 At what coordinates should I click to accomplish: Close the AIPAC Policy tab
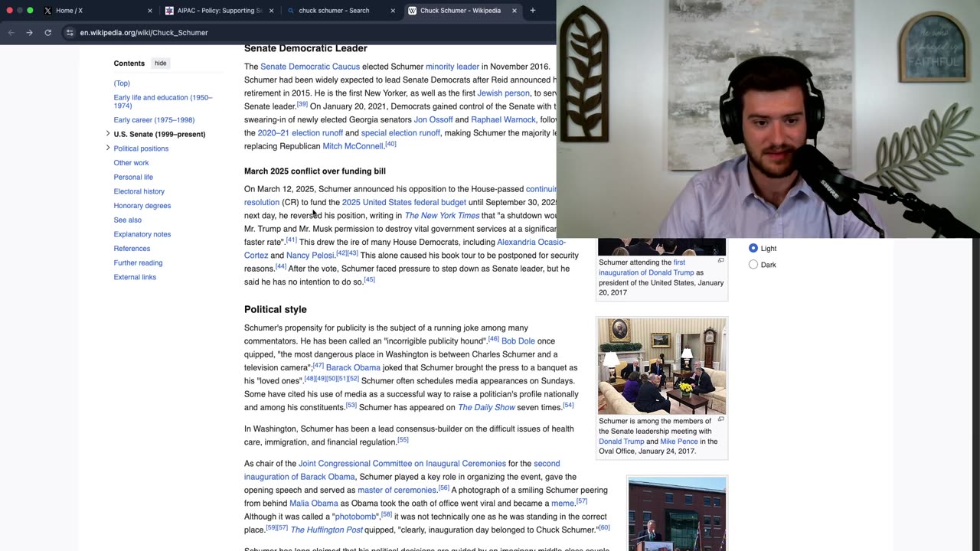coord(271,11)
